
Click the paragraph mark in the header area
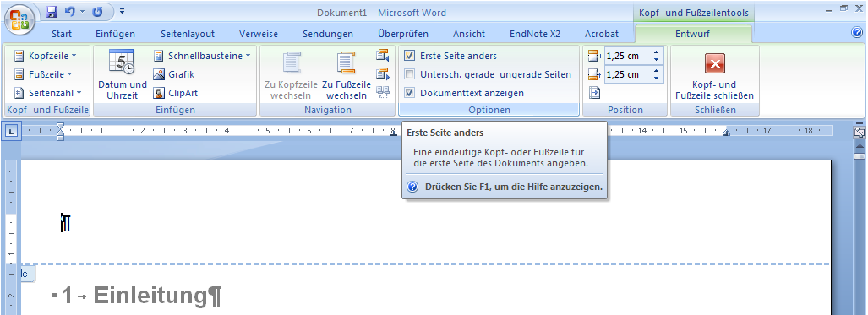66,223
